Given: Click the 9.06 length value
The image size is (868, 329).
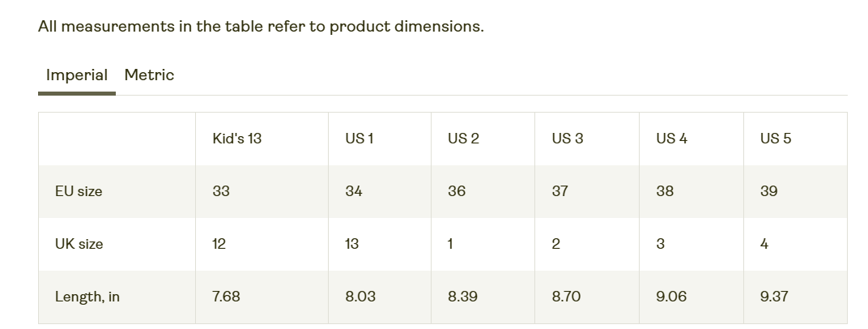Looking at the screenshot, I should point(671,297).
